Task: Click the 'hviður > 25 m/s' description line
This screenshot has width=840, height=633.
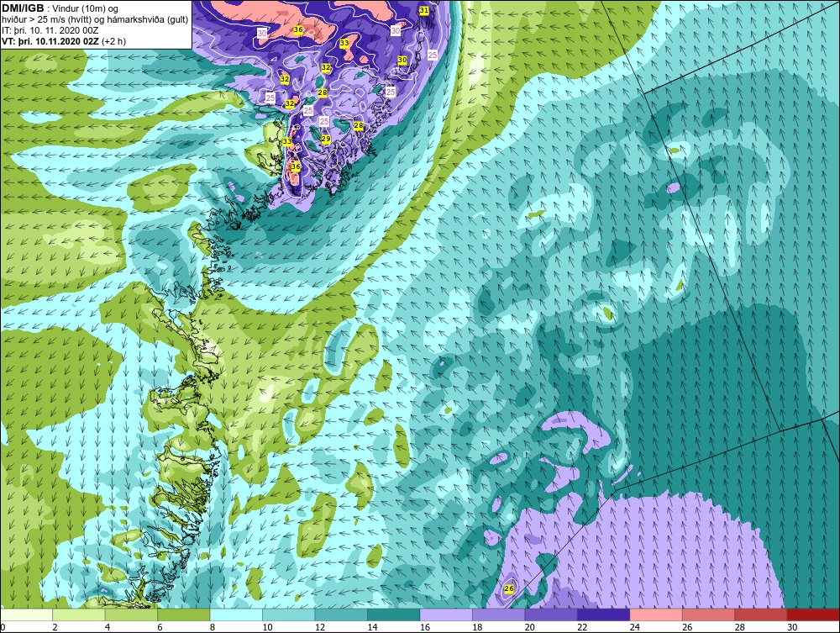Action: pos(96,20)
